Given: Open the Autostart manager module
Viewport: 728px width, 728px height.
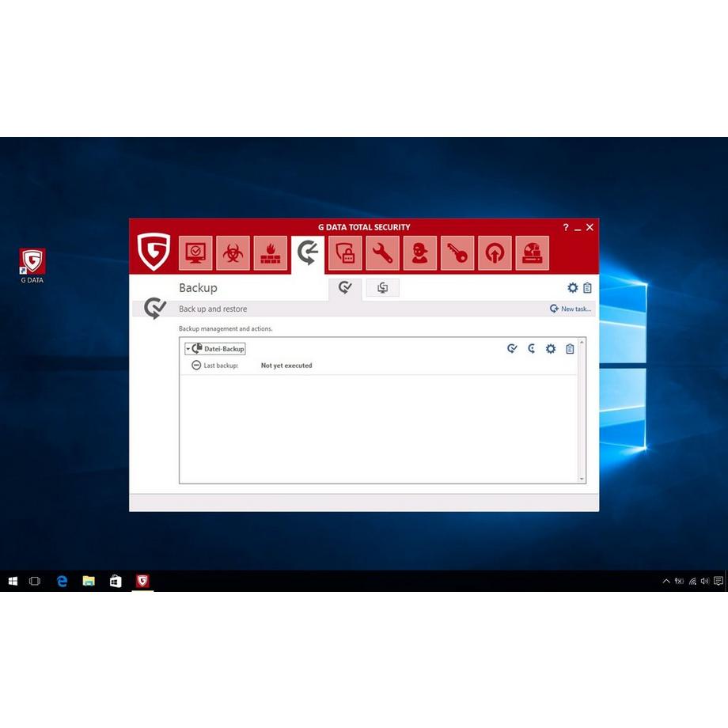Looking at the screenshot, I should pos(494,252).
